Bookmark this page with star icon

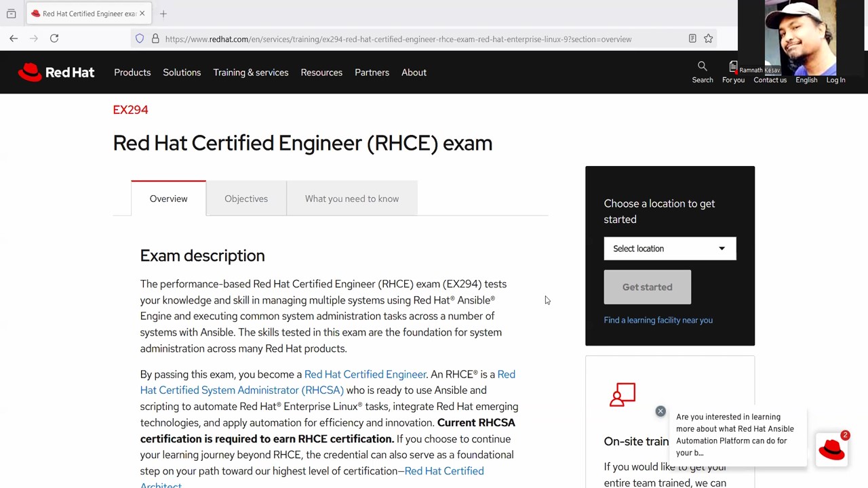(708, 39)
